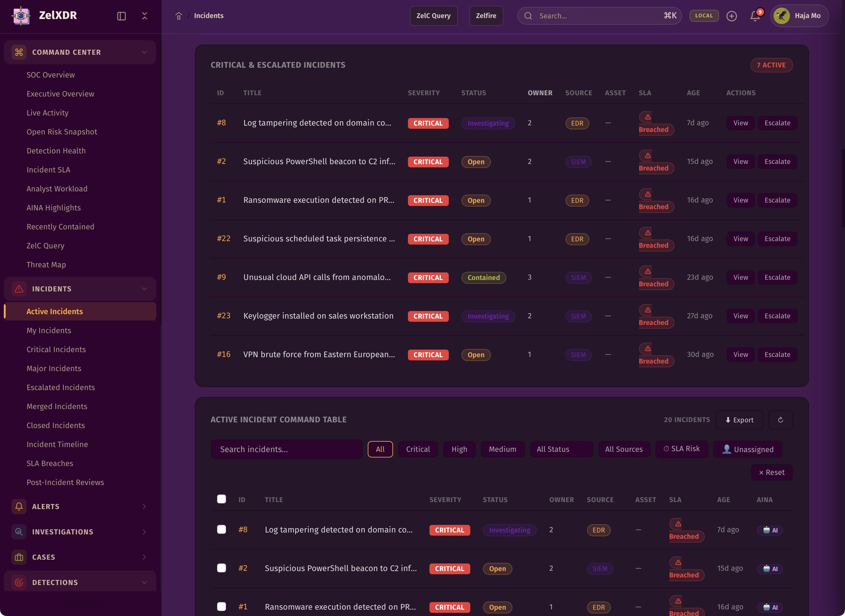Open the All Status dropdown filter
This screenshot has height=616, width=845.
(x=561, y=449)
